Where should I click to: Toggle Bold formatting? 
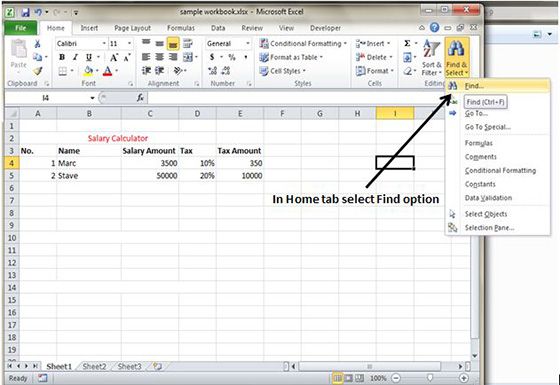click(x=62, y=57)
